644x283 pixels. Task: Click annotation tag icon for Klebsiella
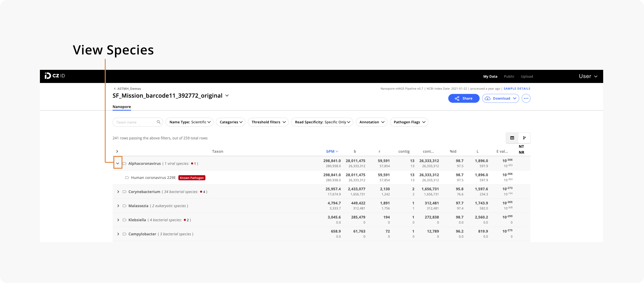(124, 220)
